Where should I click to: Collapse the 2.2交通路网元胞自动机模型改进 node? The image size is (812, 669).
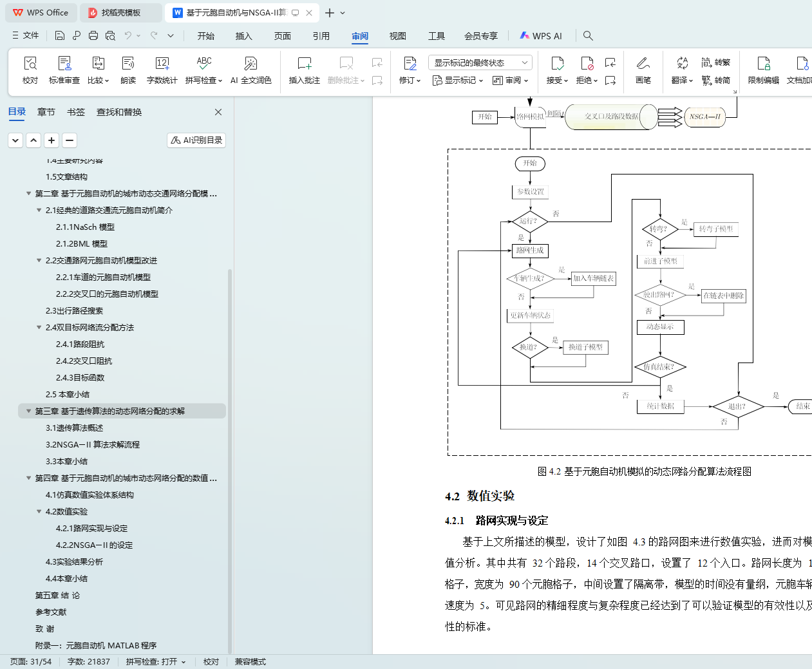(x=39, y=260)
